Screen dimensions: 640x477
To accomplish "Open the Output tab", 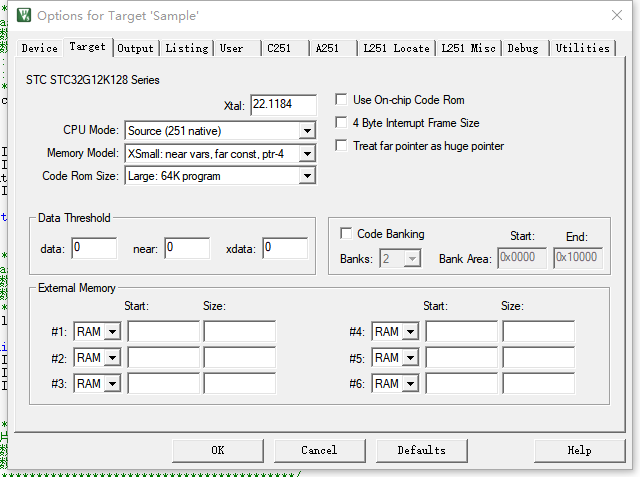I will [136, 48].
